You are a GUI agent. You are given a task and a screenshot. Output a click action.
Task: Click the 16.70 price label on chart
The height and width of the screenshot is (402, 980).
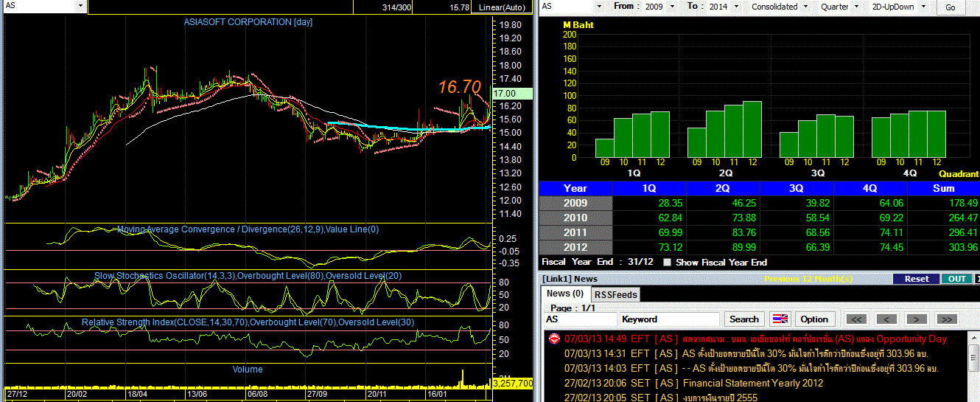pyautogui.click(x=460, y=87)
